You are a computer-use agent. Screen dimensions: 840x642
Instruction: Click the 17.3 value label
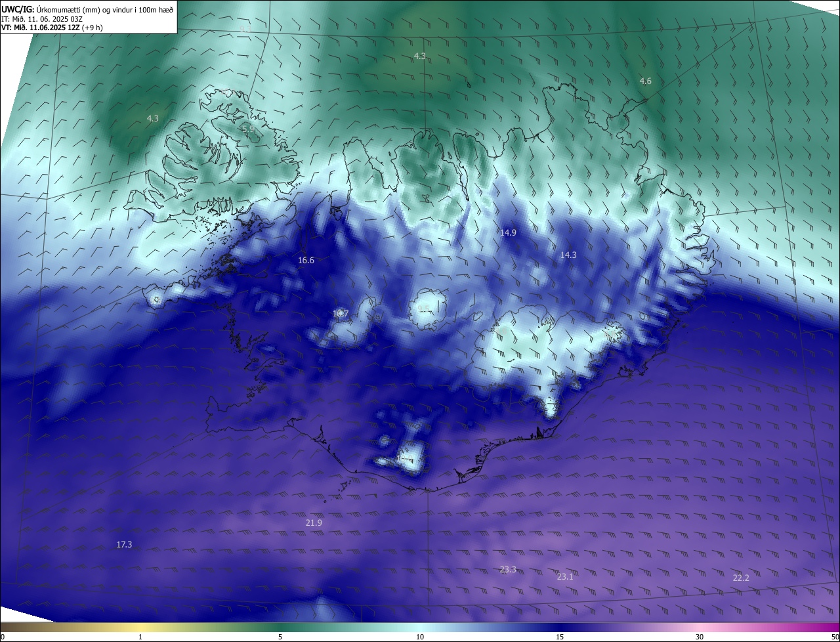point(124,545)
